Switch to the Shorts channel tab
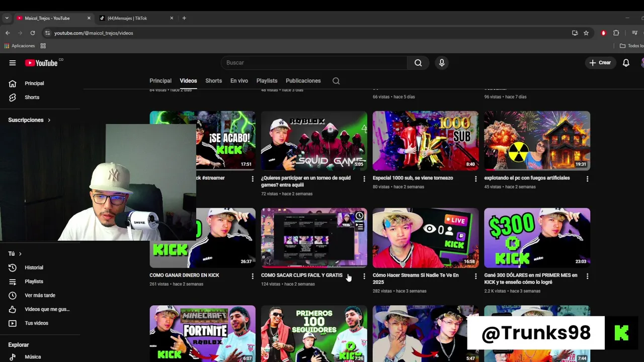Image resolution: width=644 pixels, height=362 pixels. click(x=213, y=81)
